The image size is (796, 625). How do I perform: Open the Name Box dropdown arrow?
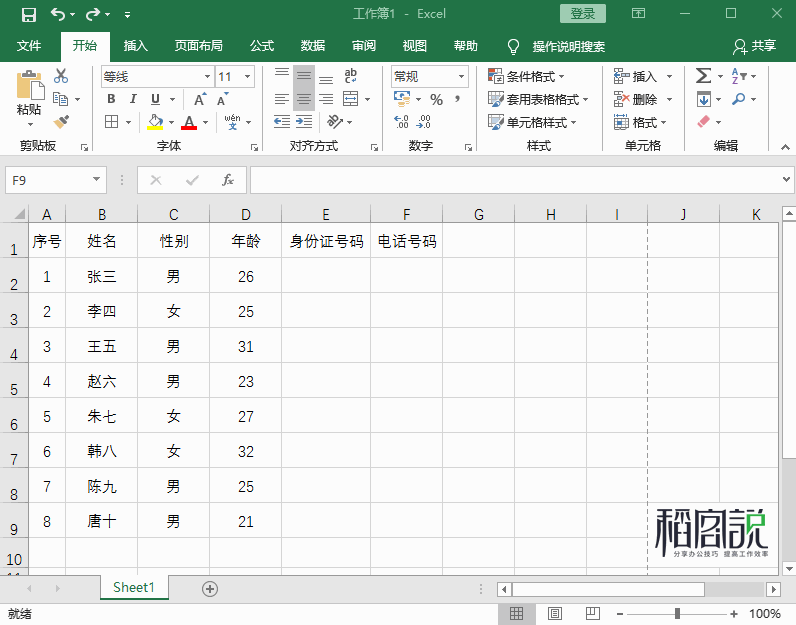(97, 180)
